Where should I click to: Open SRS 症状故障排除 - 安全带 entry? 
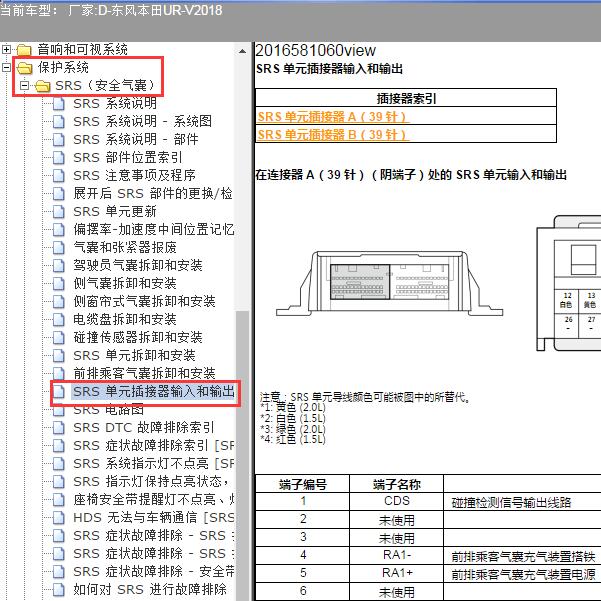(x=153, y=571)
